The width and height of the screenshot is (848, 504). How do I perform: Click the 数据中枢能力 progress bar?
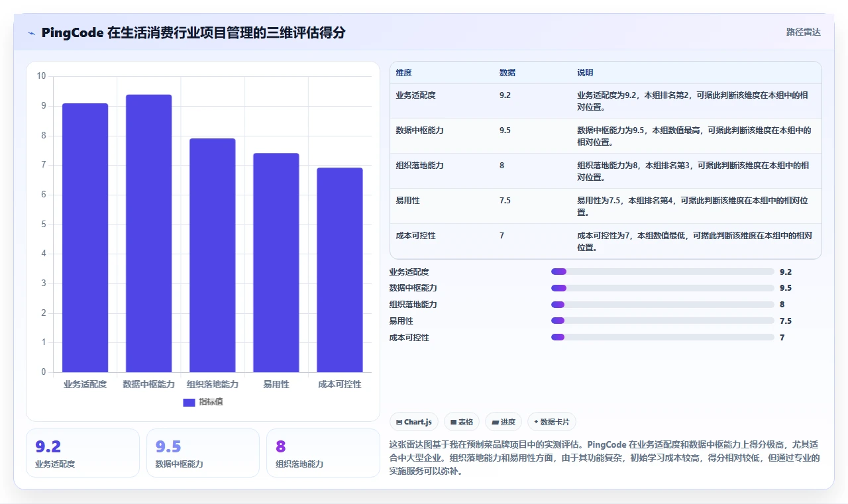click(662, 288)
